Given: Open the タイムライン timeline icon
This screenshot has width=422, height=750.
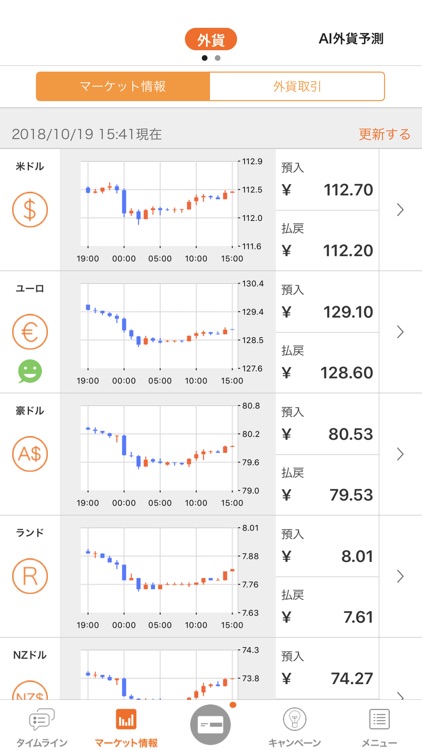Looking at the screenshot, I should tap(42, 719).
